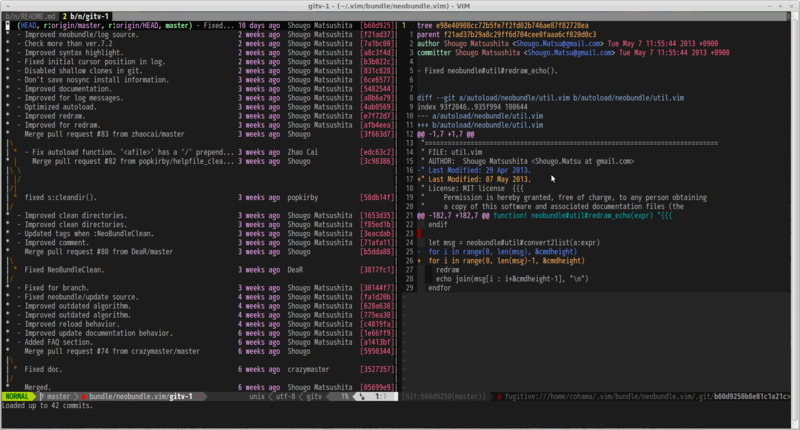Screen dimensions: 800x430
Task: Click commit hash [775ea30]
Action: [x=377, y=315]
